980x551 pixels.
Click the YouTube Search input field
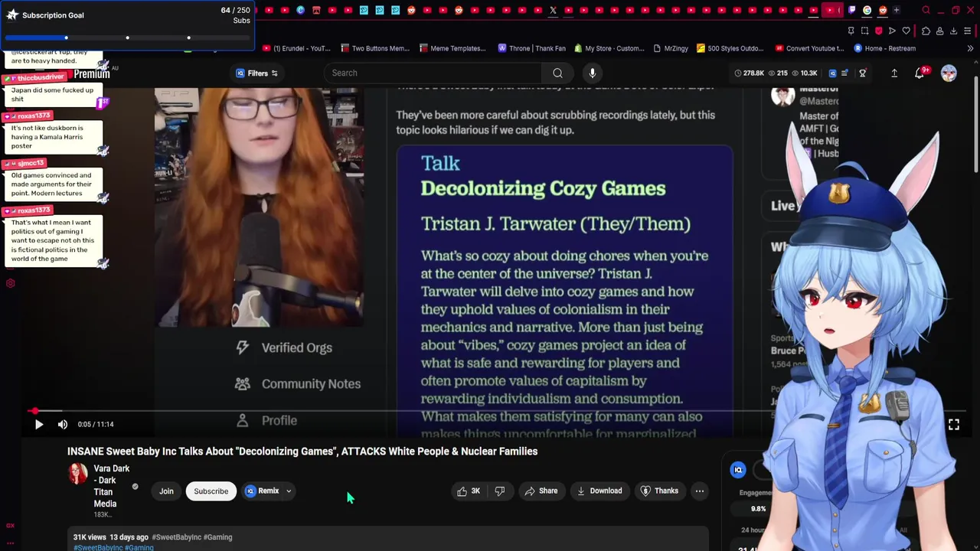click(x=433, y=73)
